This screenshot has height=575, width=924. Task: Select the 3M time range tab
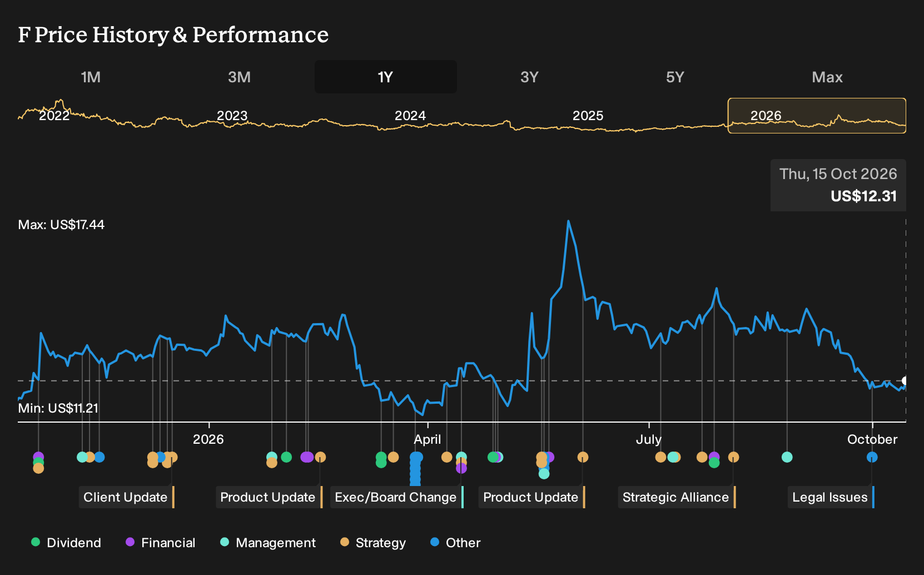pyautogui.click(x=239, y=77)
